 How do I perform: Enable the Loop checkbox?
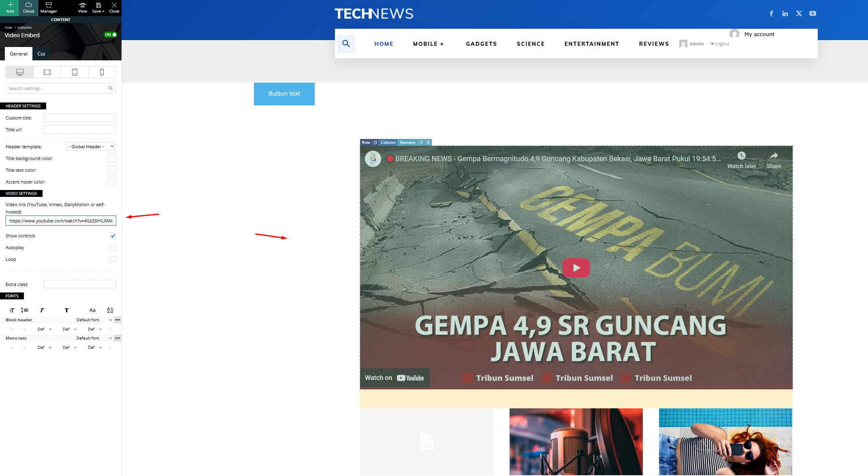click(113, 259)
